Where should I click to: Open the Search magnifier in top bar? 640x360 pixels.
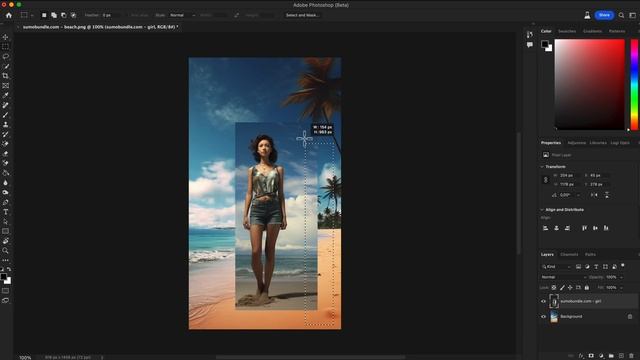(621, 15)
